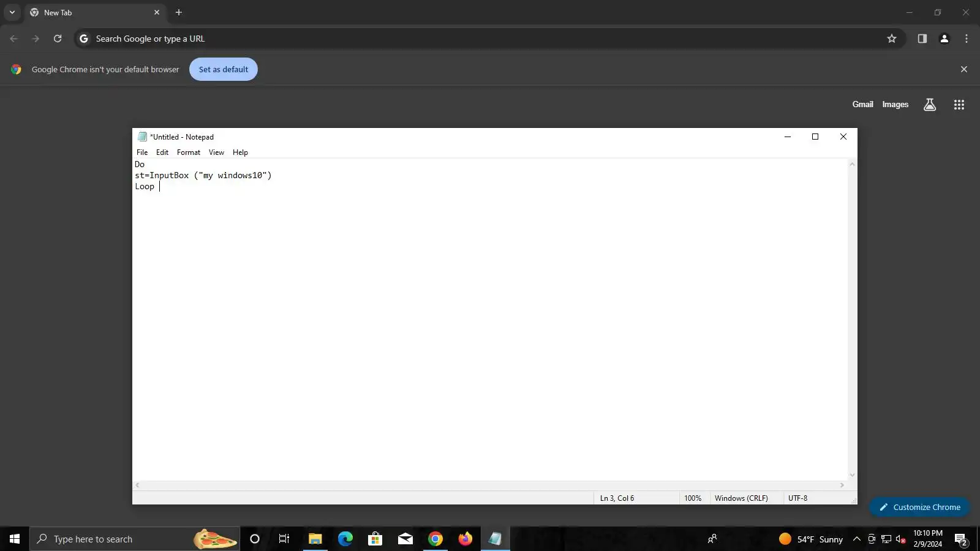Image resolution: width=980 pixels, height=551 pixels.
Task: Open Chrome profile avatar icon
Action: click(944, 39)
